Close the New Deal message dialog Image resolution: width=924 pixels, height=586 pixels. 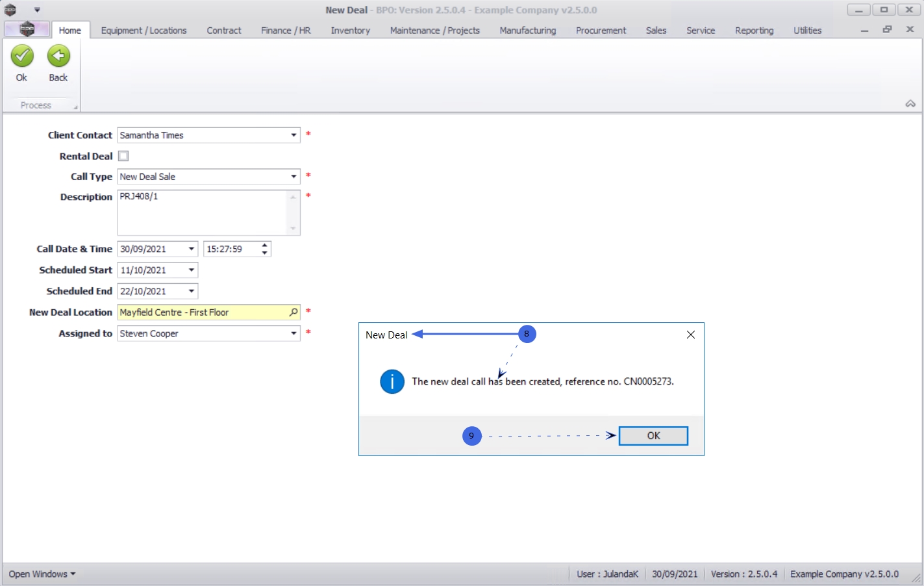point(691,335)
